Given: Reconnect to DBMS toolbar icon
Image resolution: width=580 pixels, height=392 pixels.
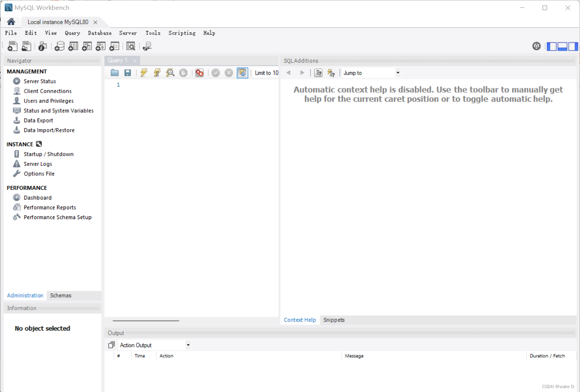Looking at the screenshot, I should [147, 46].
